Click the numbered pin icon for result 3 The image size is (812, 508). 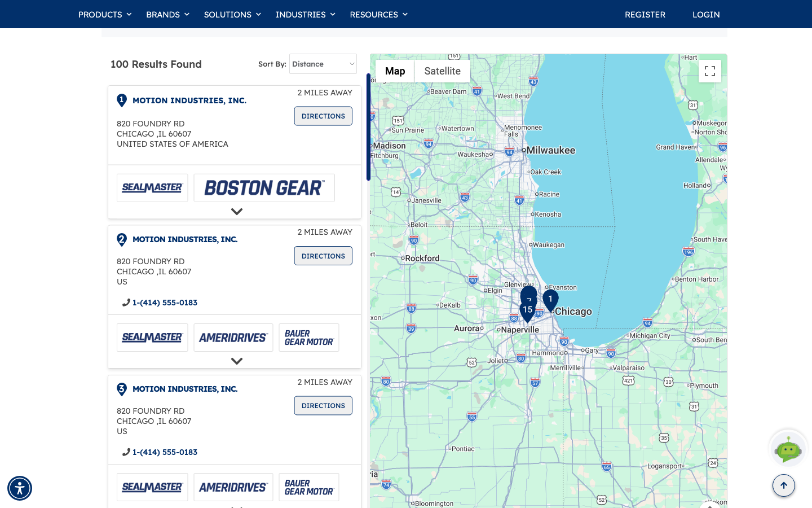pyautogui.click(x=122, y=389)
